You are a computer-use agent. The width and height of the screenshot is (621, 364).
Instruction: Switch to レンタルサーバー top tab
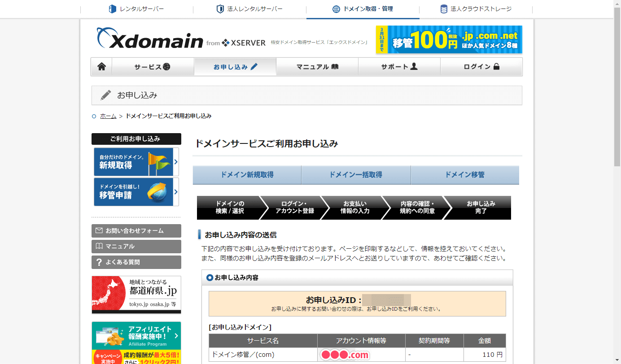(x=136, y=9)
